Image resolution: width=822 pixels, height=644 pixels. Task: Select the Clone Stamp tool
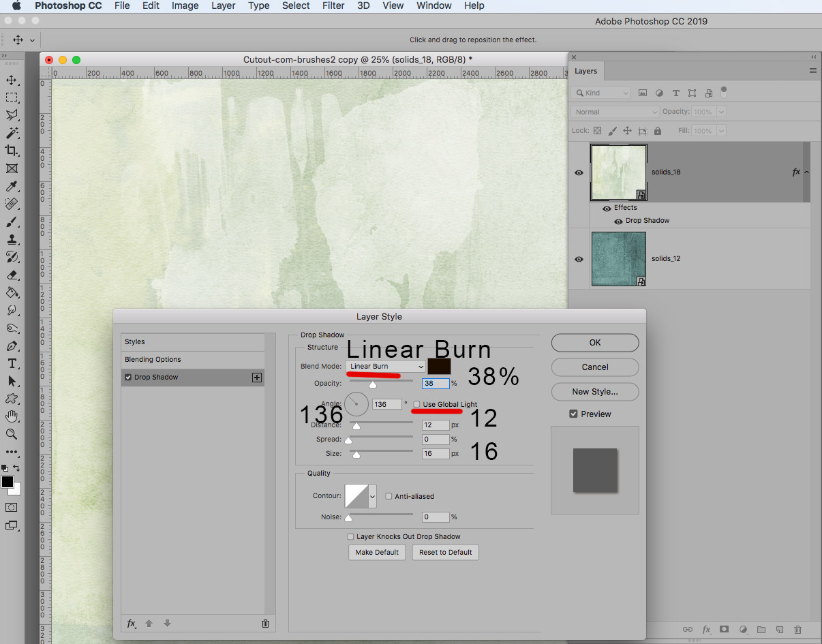[12, 240]
